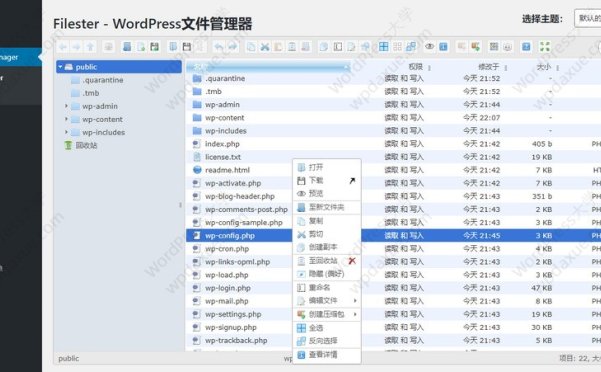Select the public root in tree
601x372 pixels.
click(119, 67)
